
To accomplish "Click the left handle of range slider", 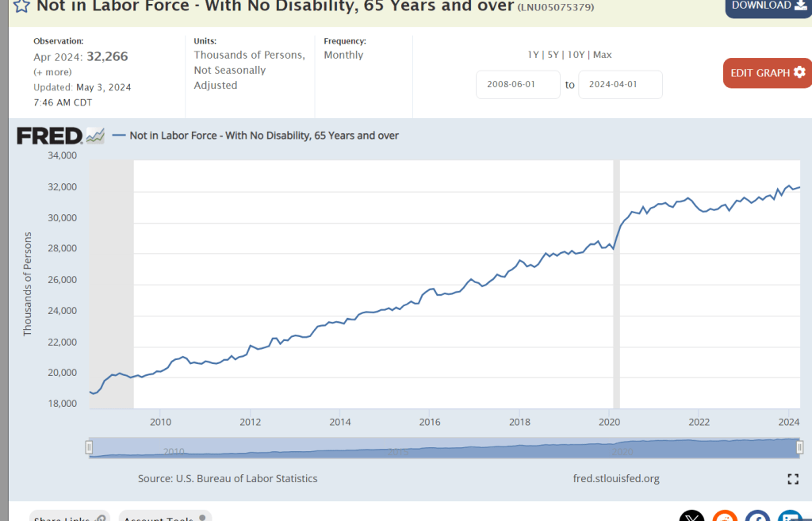I will coord(90,448).
